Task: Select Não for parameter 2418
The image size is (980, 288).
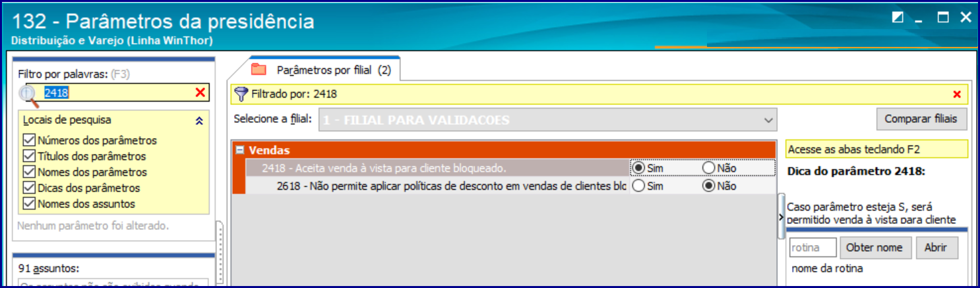Action: click(708, 168)
